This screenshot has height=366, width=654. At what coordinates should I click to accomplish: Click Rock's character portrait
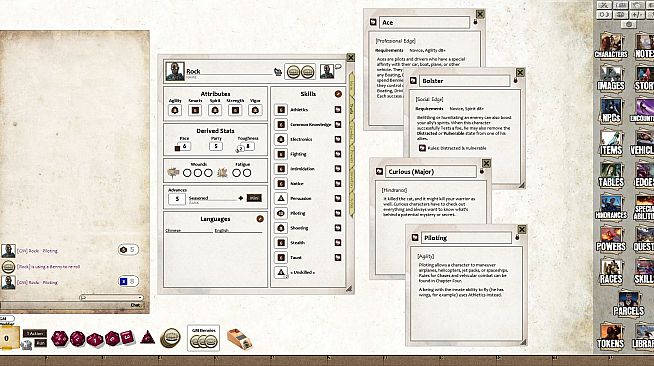pos(175,71)
